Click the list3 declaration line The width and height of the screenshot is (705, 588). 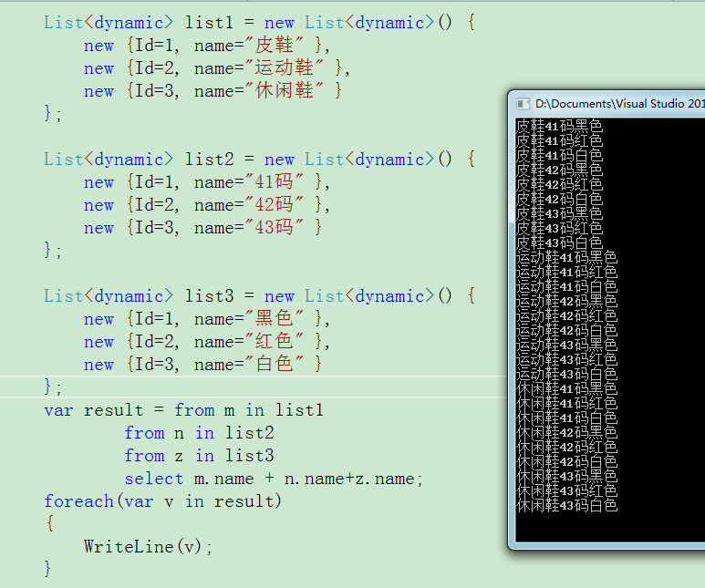click(259, 296)
